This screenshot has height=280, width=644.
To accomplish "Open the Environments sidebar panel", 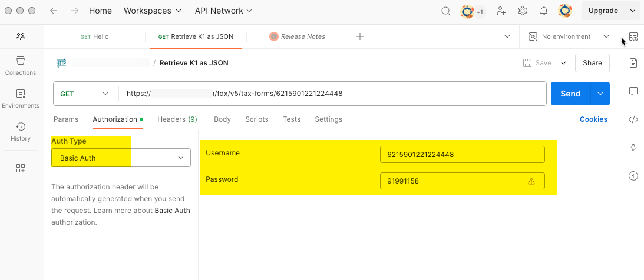I will pyautogui.click(x=21, y=98).
